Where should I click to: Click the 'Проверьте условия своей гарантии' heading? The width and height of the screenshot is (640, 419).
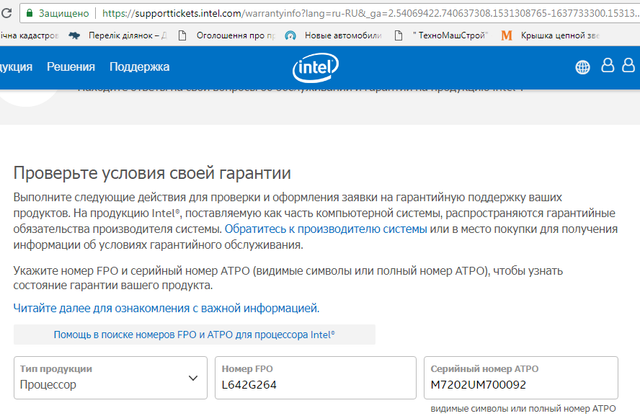pos(152,173)
